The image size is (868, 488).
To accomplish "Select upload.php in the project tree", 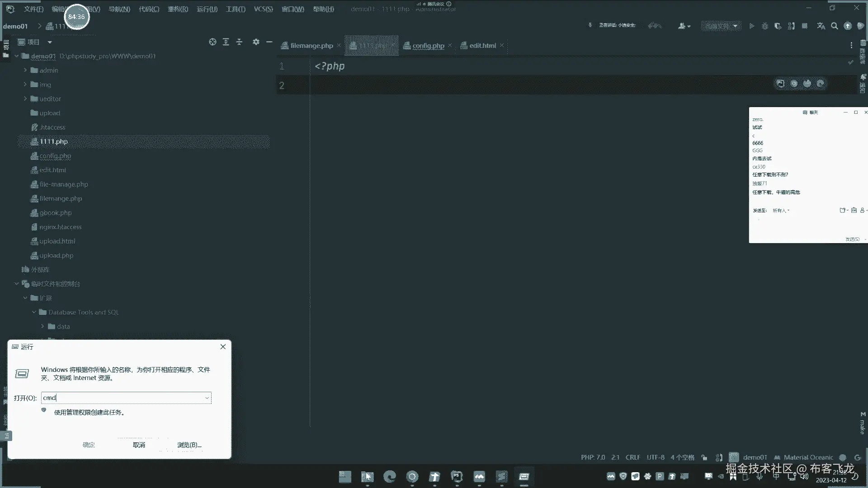I will coord(56,256).
